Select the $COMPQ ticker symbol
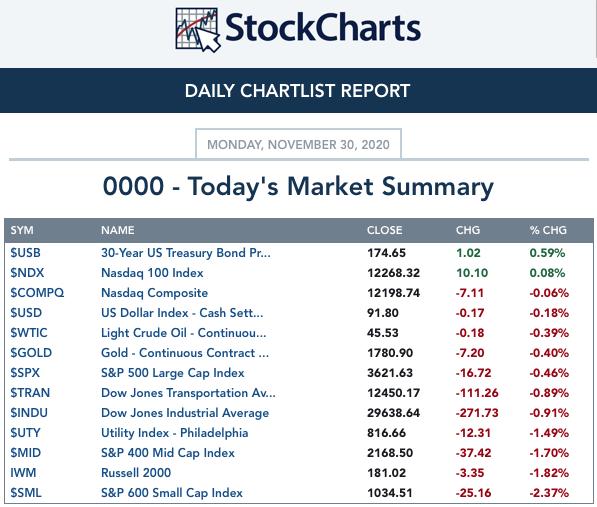This screenshot has width=597, height=507. click(x=37, y=293)
